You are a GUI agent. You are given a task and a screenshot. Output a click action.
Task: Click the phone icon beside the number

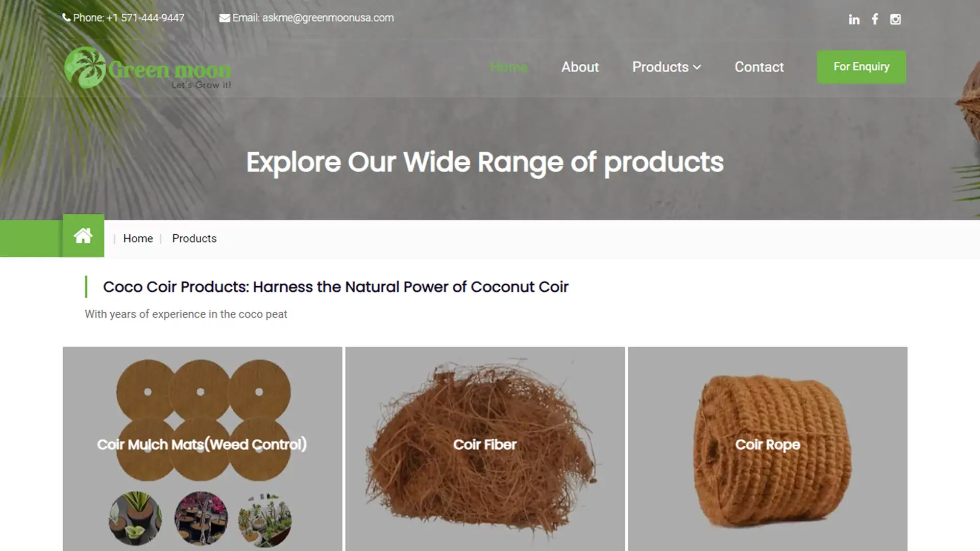point(66,18)
